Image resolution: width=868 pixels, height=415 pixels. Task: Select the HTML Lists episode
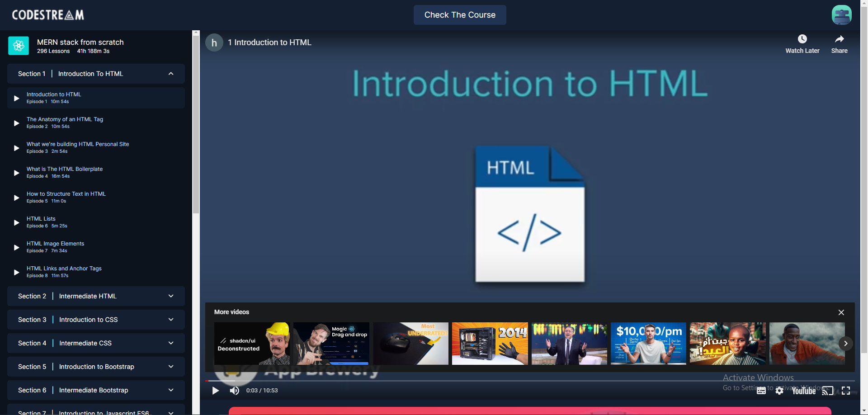(41, 219)
